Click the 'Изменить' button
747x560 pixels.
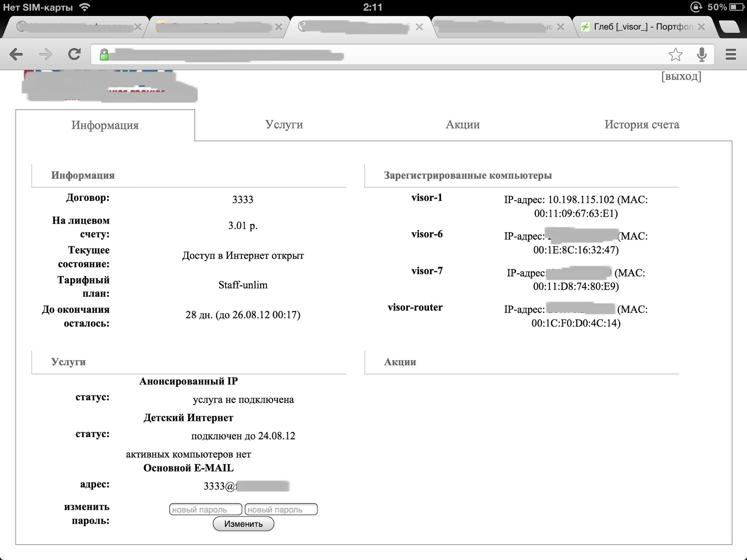click(x=243, y=524)
